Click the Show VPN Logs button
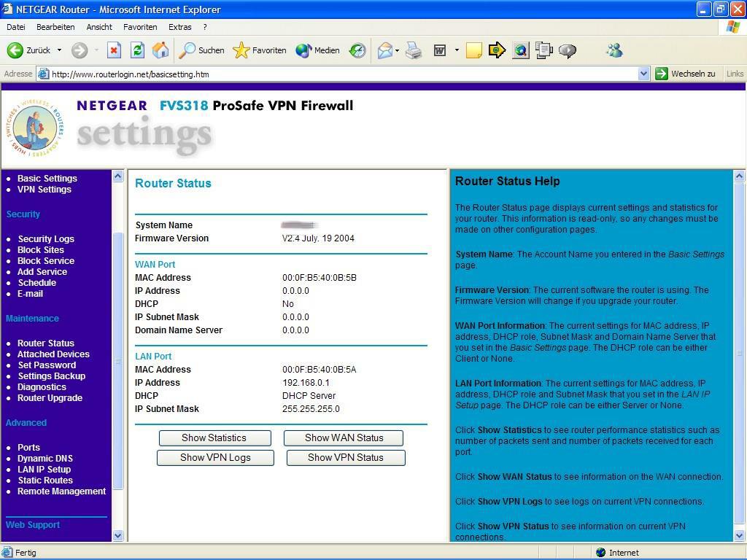 pos(215,458)
